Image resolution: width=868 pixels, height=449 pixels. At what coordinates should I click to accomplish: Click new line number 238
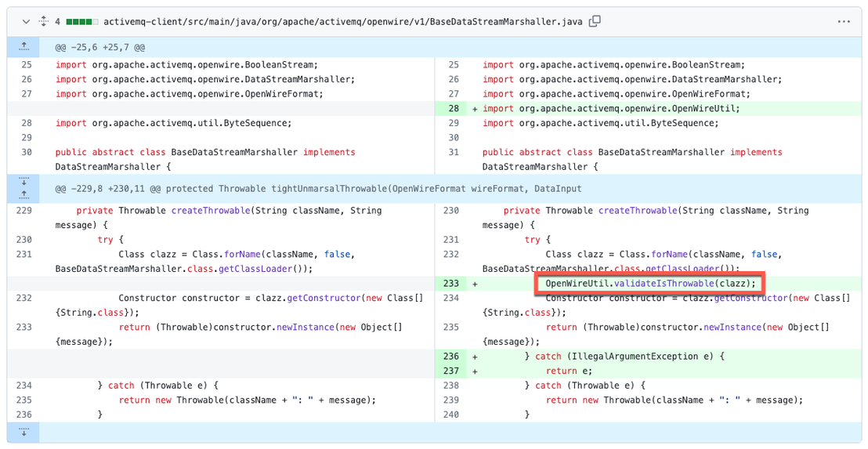pos(451,386)
